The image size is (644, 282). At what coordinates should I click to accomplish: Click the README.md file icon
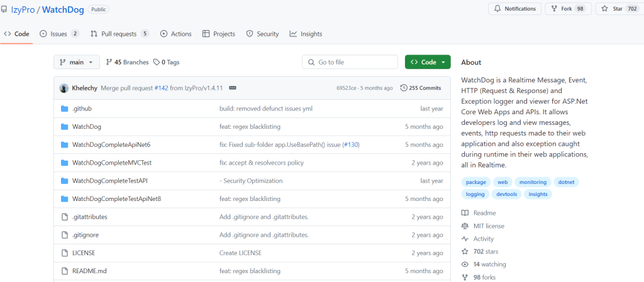(64, 271)
